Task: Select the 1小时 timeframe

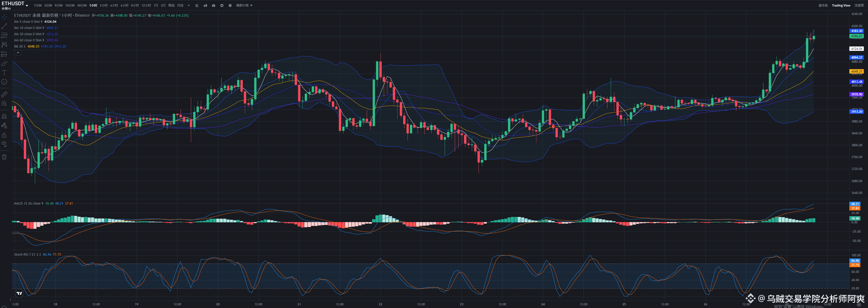Action: coord(93,6)
